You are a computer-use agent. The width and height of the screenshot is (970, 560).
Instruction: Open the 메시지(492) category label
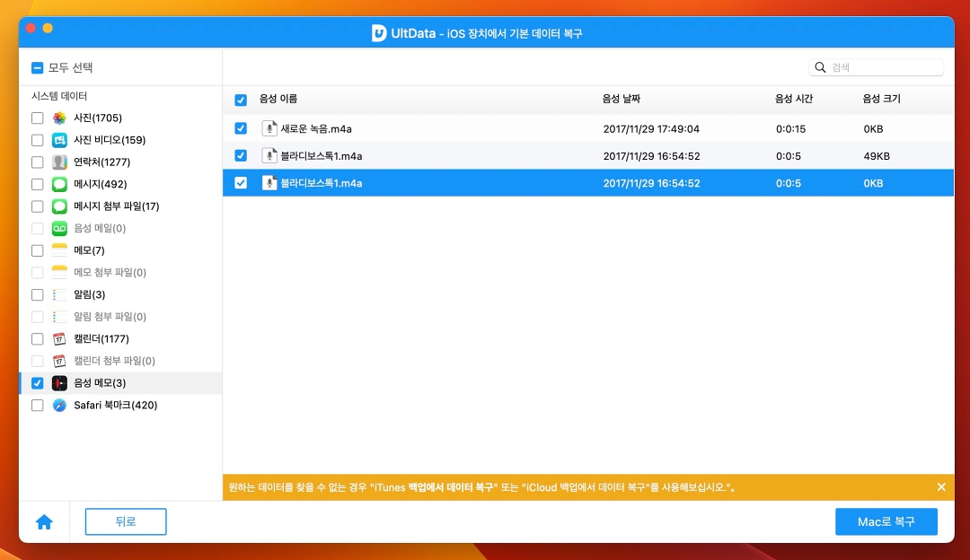pos(101,184)
